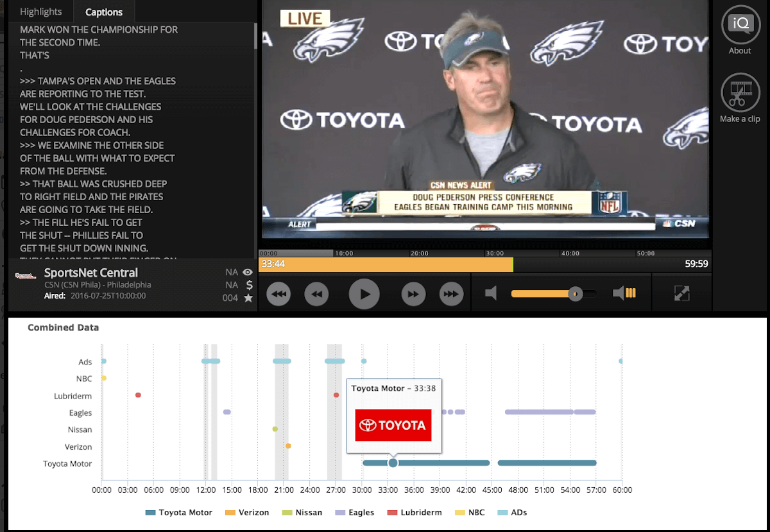
Task: Click the Lubriderm dot near 27:00
Action: pyautogui.click(x=336, y=395)
